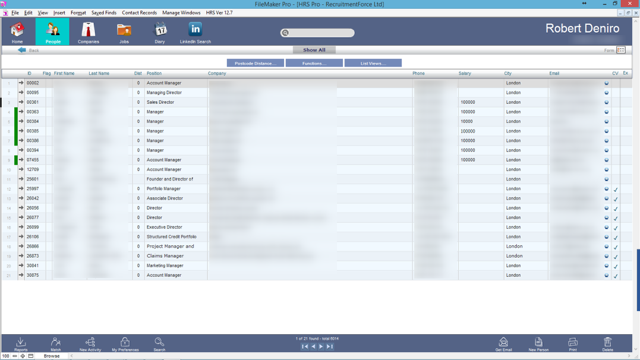
Task: Click the CV globe icon for record 00095
Action: (x=607, y=93)
